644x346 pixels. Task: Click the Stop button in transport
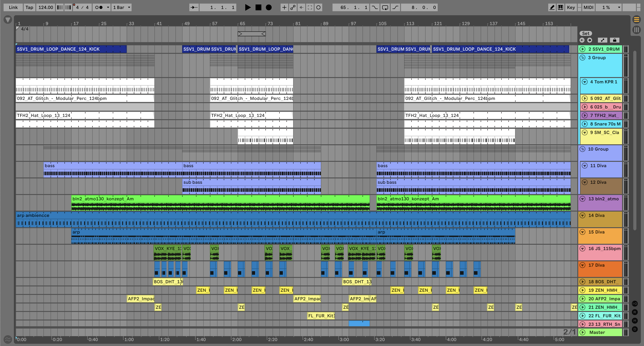coord(258,7)
